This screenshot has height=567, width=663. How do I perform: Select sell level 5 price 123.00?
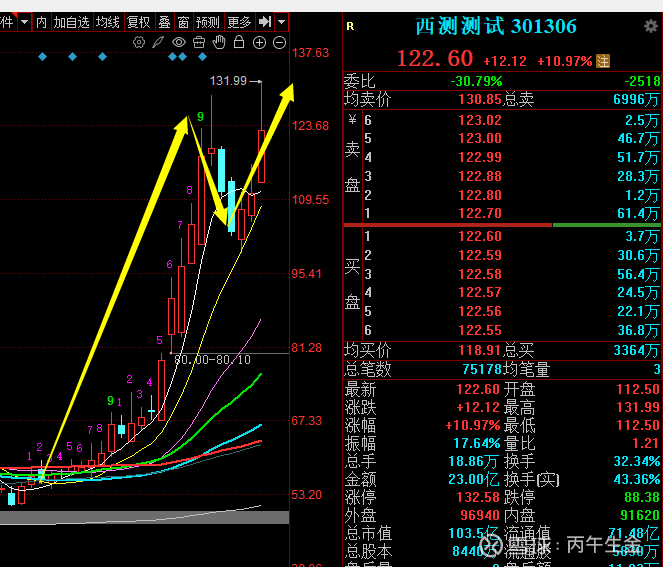(x=480, y=138)
